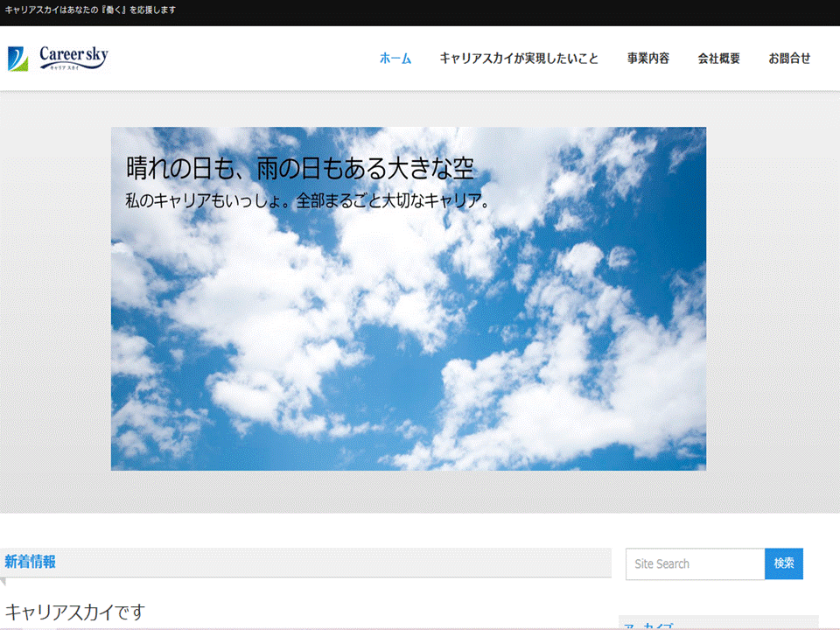Open the キャリアスカイです post title
The height and width of the screenshot is (630, 840).
[x=74, y=612]
